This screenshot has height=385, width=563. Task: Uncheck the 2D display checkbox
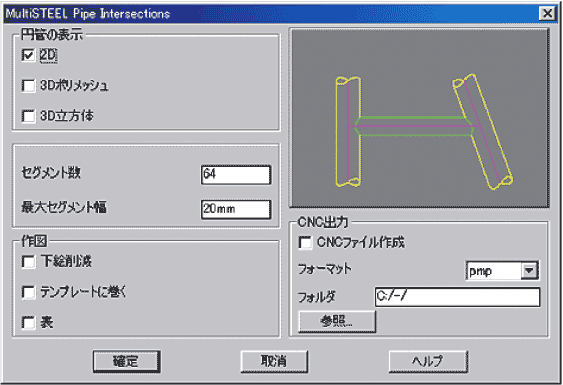28,55
